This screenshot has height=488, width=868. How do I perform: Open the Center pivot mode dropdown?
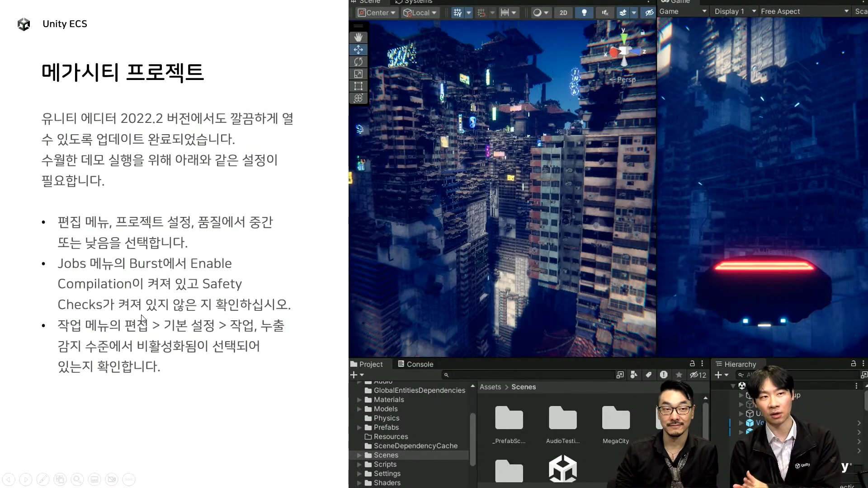[377, 13]
